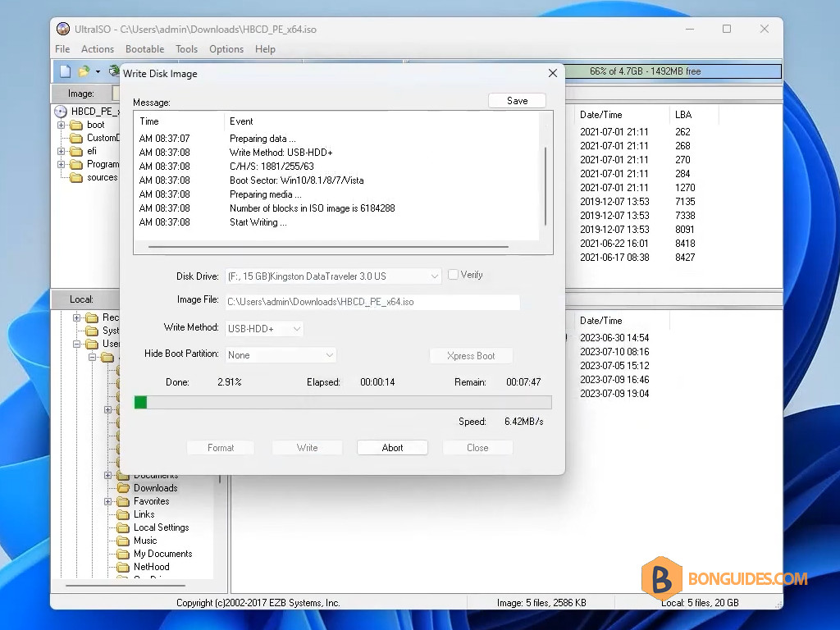Click the Close button in dialog

[477, 448]
